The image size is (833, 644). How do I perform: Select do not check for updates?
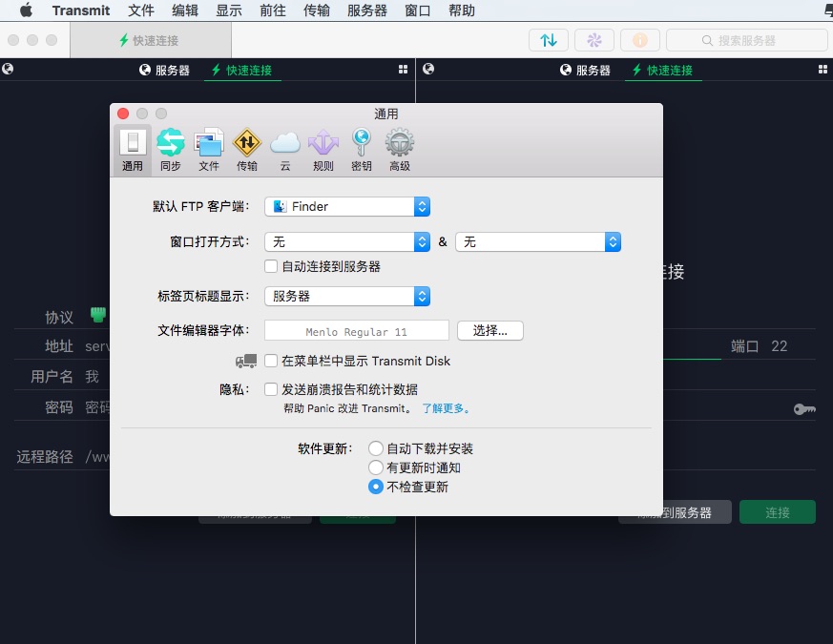[376, 487]
